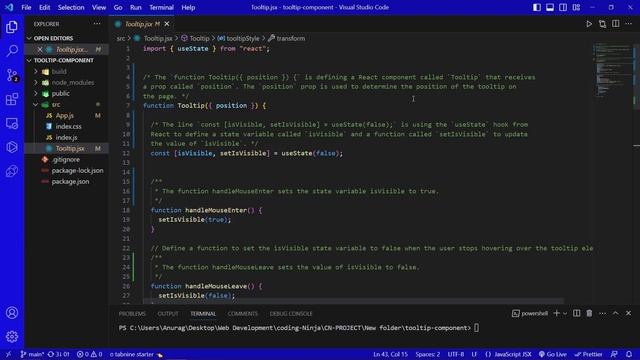Screen dimensions: 640x360
Task: Toggle primary side bar layout icon
Action: point(537,7)
